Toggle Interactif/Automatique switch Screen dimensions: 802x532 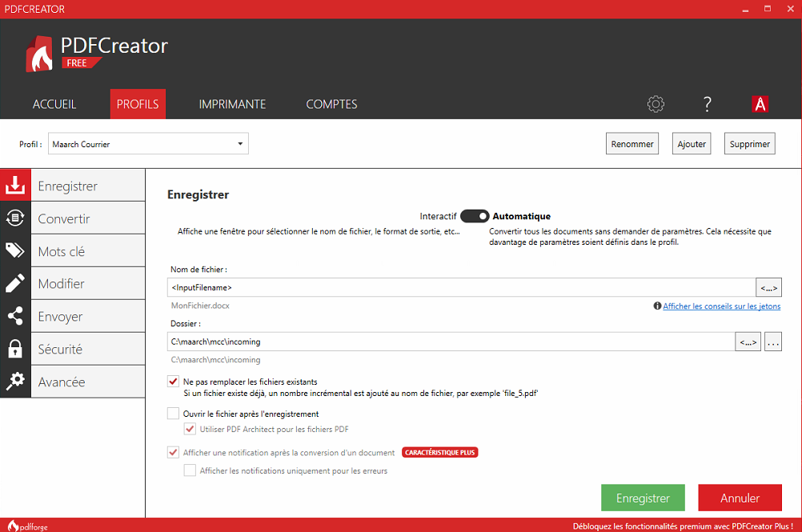click(x=475, y=216)
